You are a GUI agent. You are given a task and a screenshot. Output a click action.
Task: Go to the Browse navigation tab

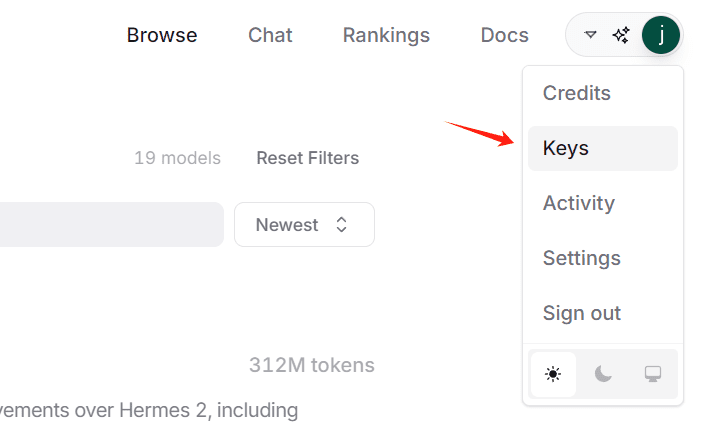click(162, 35)
